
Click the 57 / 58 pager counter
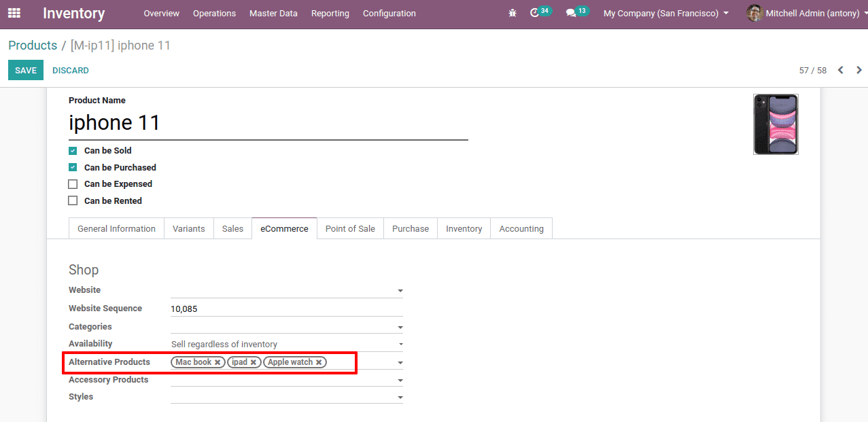tap(813, 71)
